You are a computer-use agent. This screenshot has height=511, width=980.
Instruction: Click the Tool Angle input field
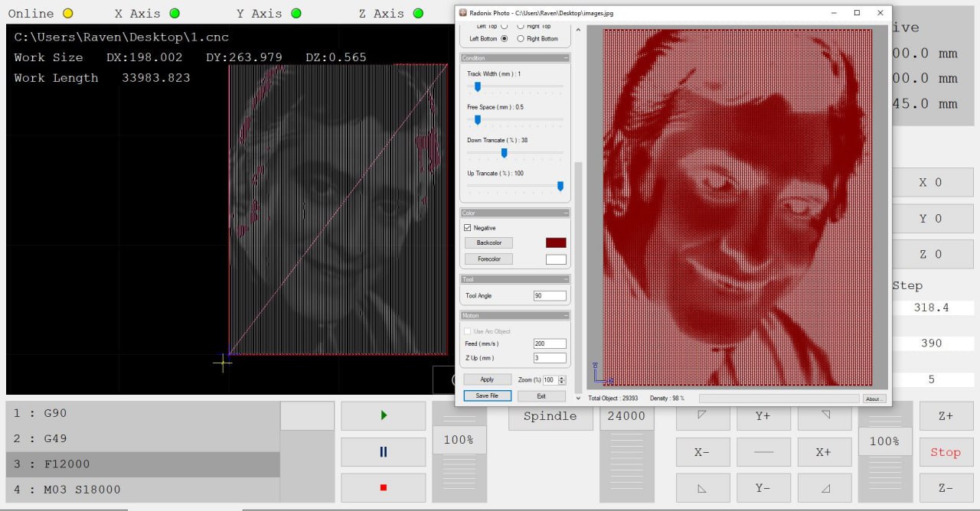click(550, 296)
